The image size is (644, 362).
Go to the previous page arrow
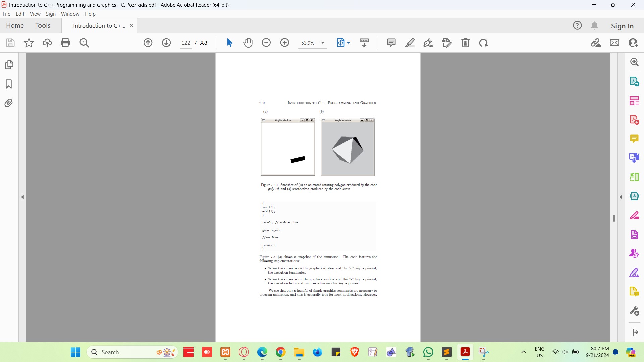(x=148, y=43)
